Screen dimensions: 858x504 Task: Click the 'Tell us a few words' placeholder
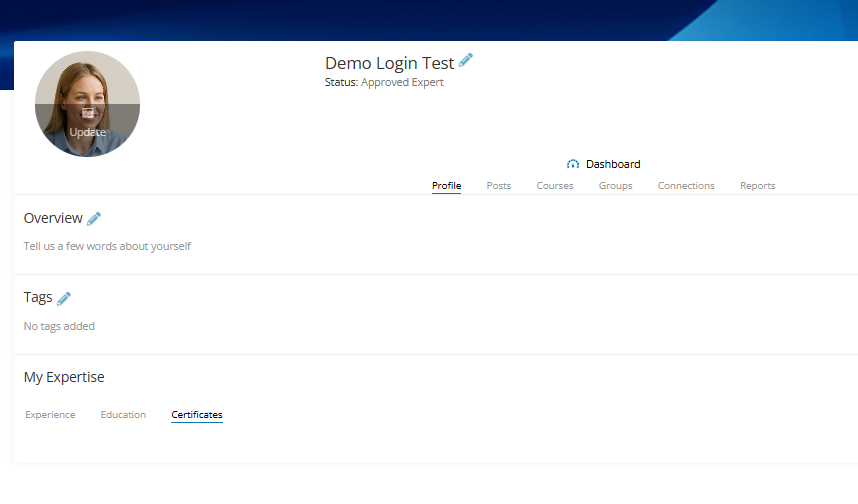tap(107, 246)
